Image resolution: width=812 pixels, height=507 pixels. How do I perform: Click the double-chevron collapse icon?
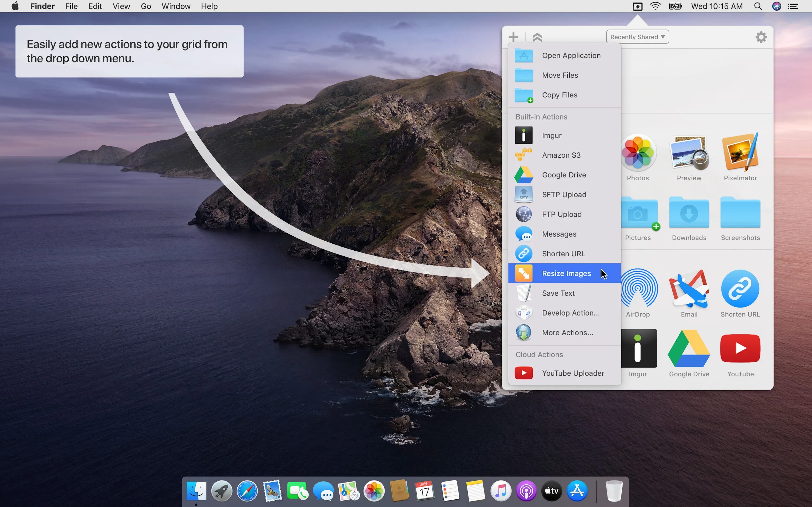tap(537, 37)
